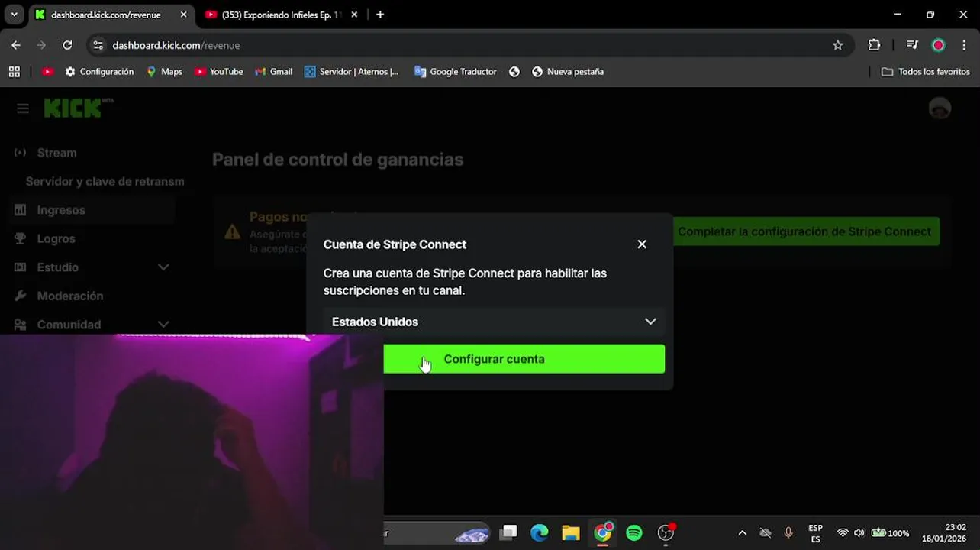This screenshot has height=550, width=980.
Task: Click the Chrome taskbar icon
Action: click(x=603, y=532)
